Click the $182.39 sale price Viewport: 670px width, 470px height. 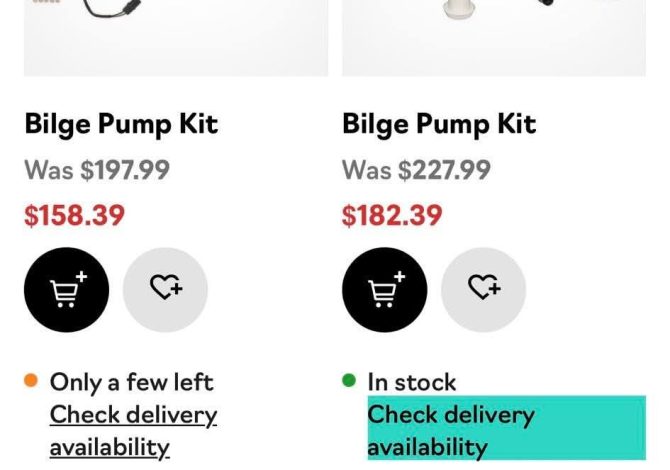click(393, 215)
